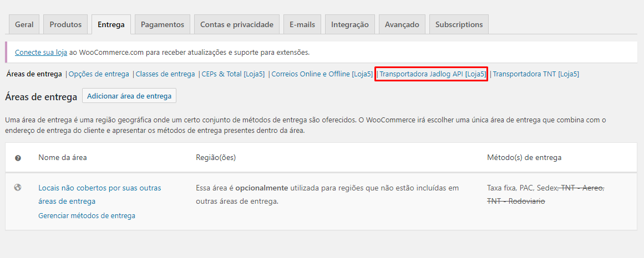Open the Subscriptions tab
The image size is (644, 258).
[459, 24]
